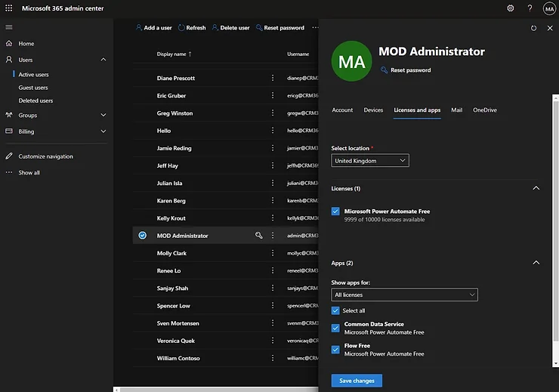Click the MA profile picture circle

tap(351, 61)
